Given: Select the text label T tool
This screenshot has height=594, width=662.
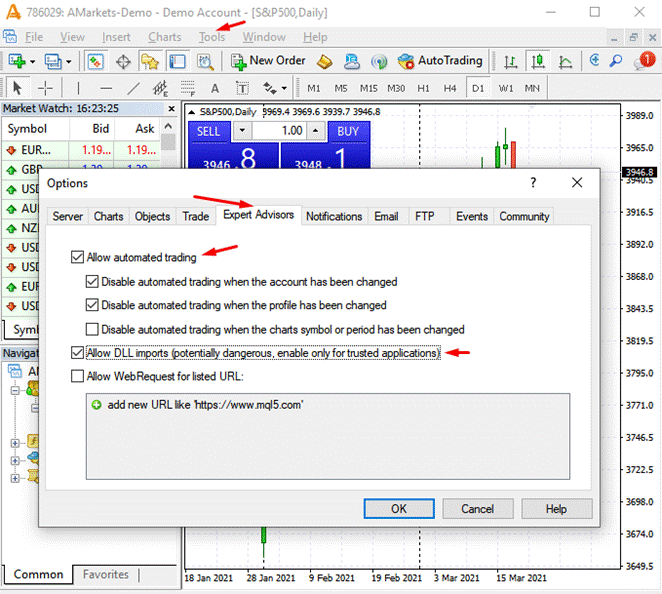Looking at the screenshot, I should tap(242, 88).
